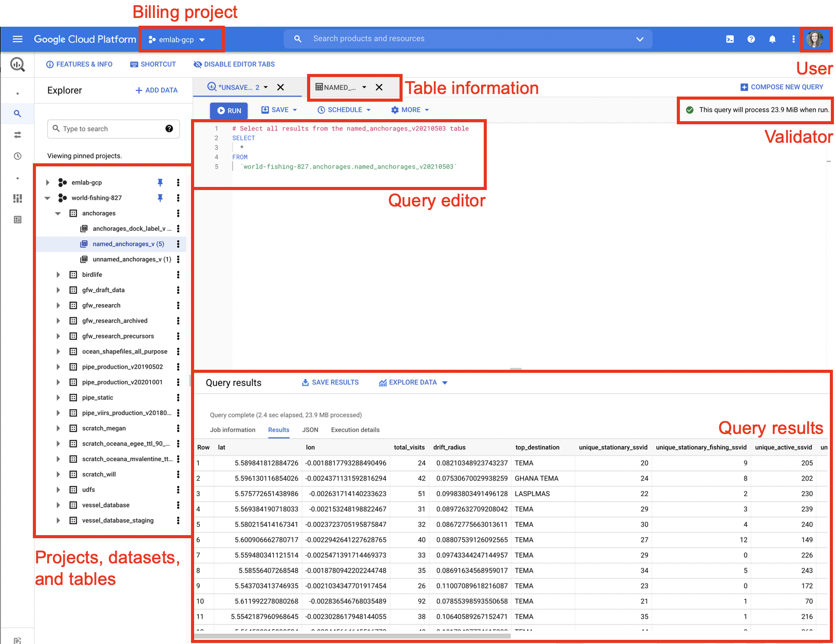The height and width of the screenshot is (644, 836).
Task: Click the release notes icon at sidebar bottom
Action: pyautogui.click(x=17, y=640)
